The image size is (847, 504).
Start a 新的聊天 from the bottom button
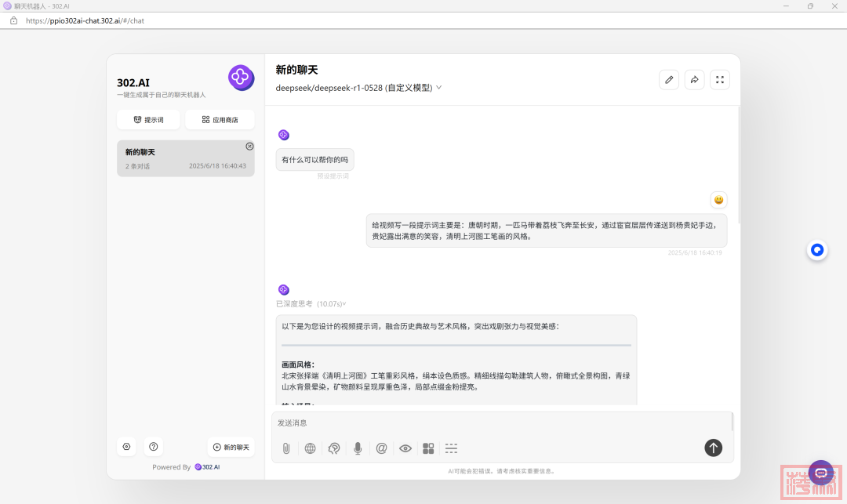pos(231,447)
